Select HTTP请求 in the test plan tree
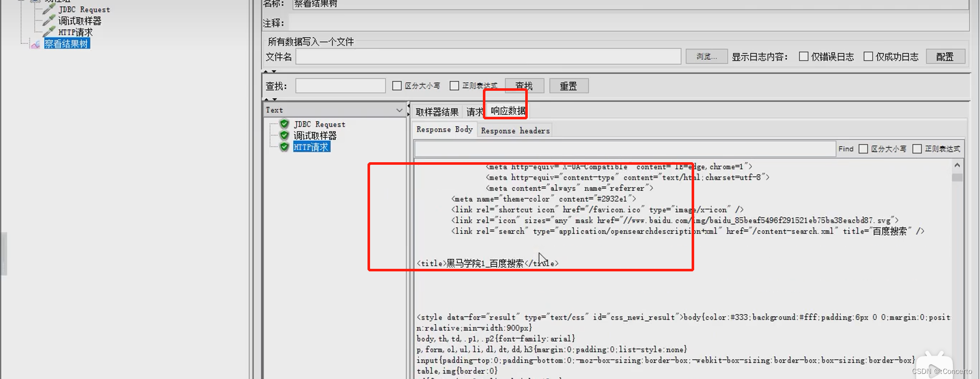980x379 pixels. pos(76,32)
